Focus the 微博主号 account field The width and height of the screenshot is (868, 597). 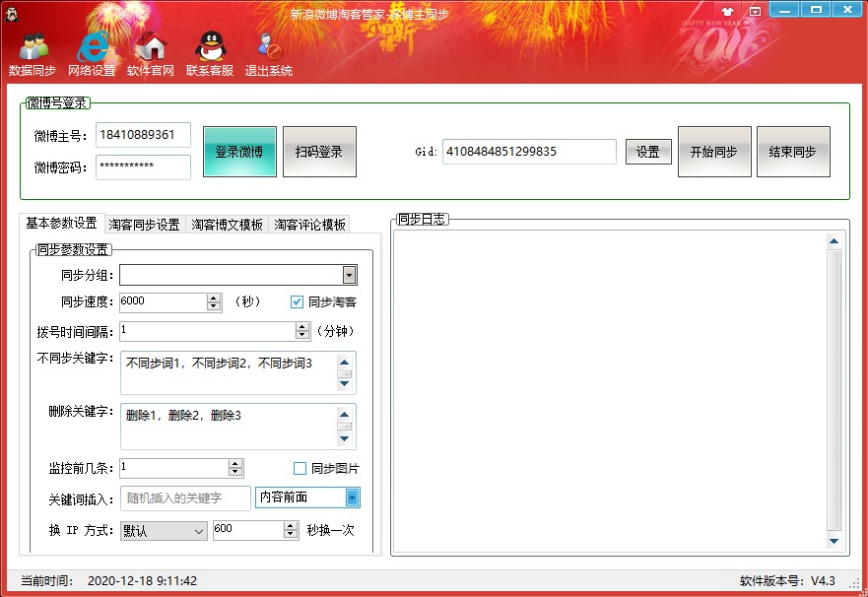[144, 135]
